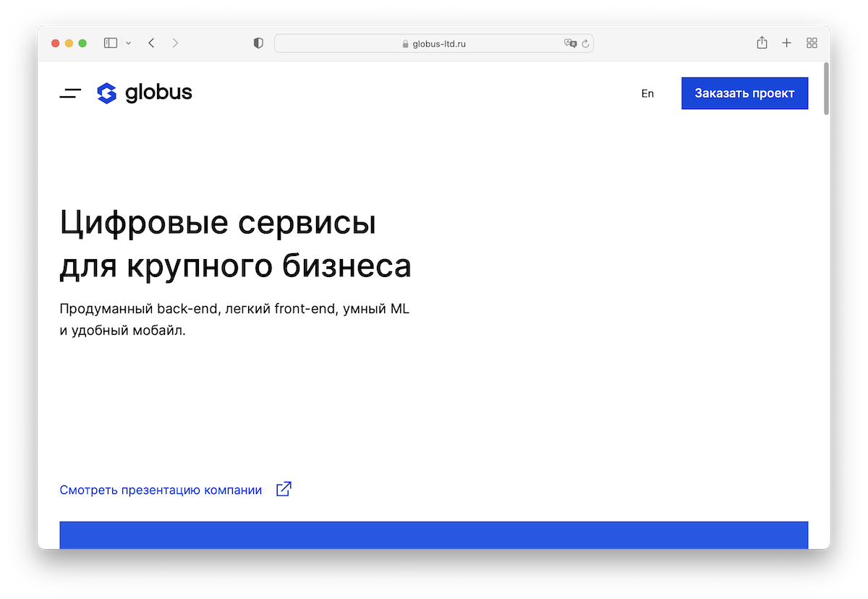Screen dimensions: 868x599
Task: Go forward to the next page
Action: (175, 43)
